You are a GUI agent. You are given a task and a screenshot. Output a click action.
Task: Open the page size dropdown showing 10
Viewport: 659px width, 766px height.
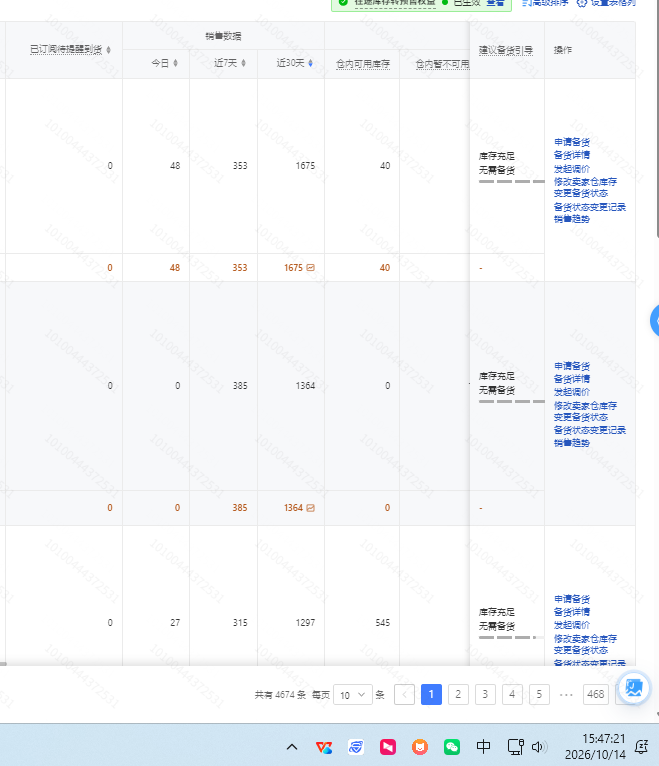[353, 695]
